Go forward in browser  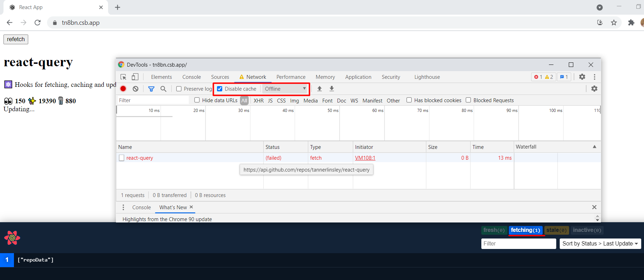23,23
